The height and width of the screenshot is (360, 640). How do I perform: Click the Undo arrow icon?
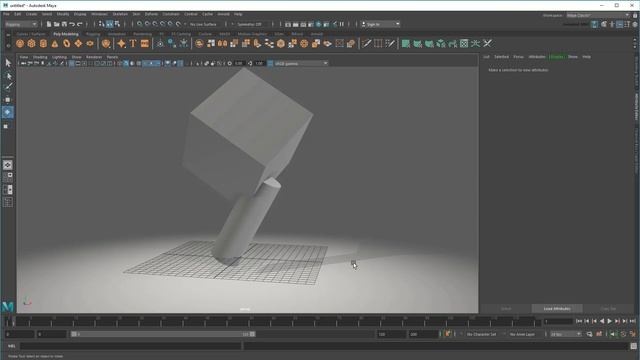click(x=72, y=24)
